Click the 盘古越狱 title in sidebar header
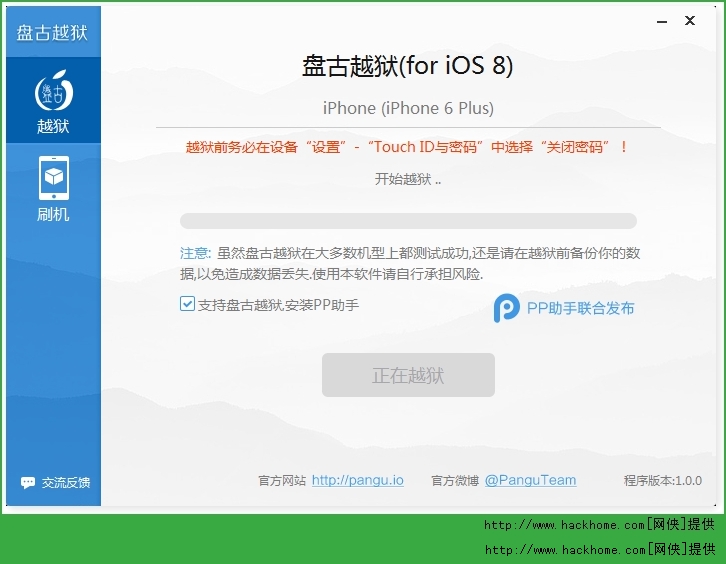This screenshot has width=726, height=564. pos(52,32)
